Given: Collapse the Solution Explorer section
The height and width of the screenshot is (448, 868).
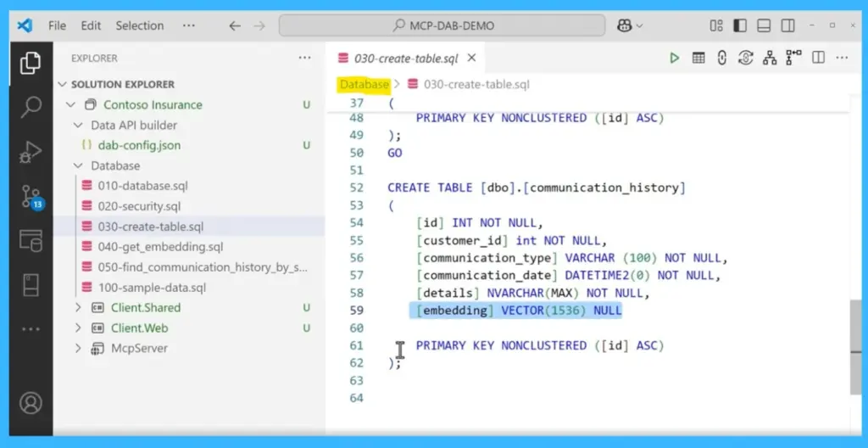Looking at the screenshot, I should pos(62,84).
